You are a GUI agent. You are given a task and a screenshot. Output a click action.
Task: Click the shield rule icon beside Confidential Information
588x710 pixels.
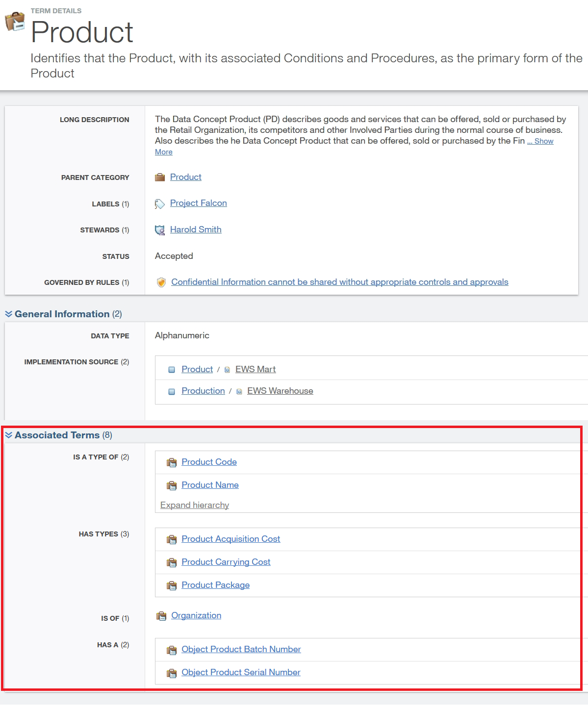pyautogui.click(x=161, y=282)
